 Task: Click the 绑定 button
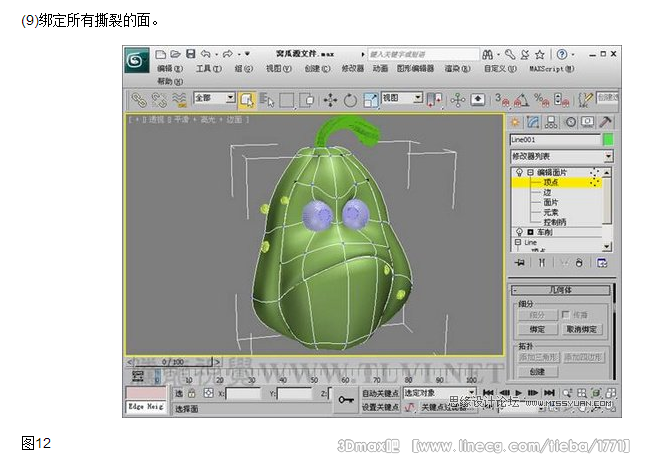point(538,329)
